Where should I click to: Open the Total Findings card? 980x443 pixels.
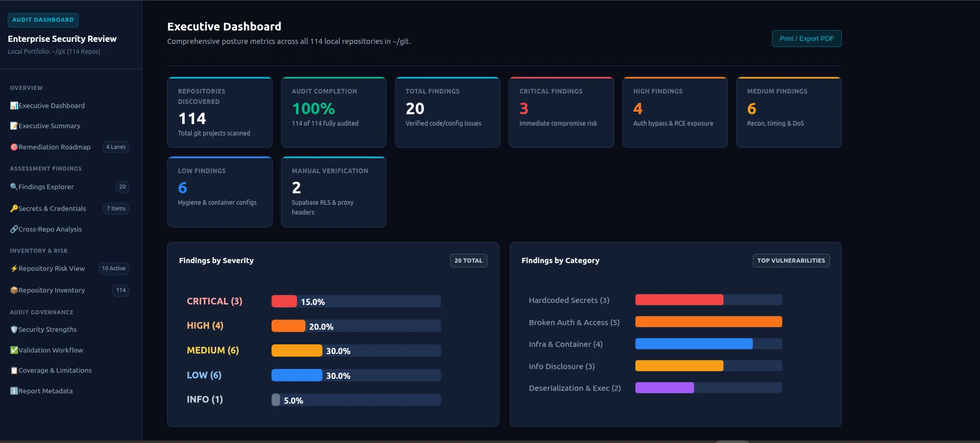click(448, 112)
